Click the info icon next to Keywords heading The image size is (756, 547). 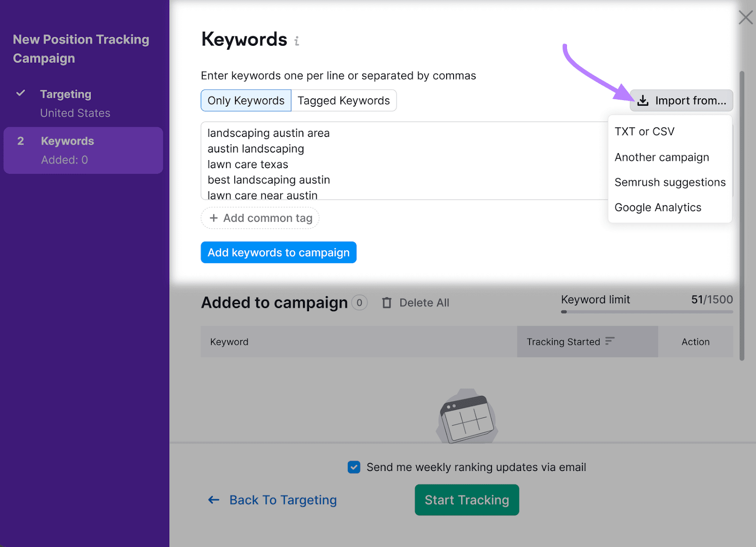(297, 42)
